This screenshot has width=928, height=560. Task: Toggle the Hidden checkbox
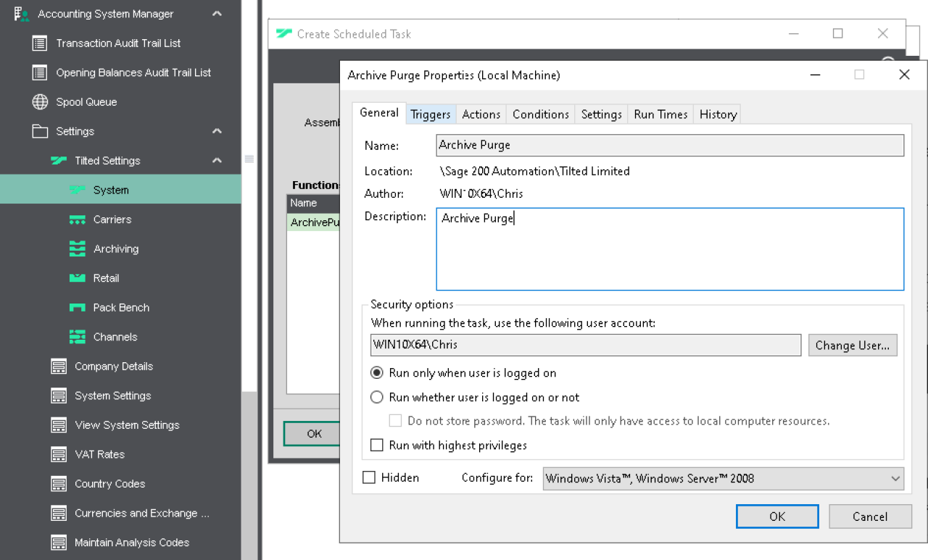369,477
